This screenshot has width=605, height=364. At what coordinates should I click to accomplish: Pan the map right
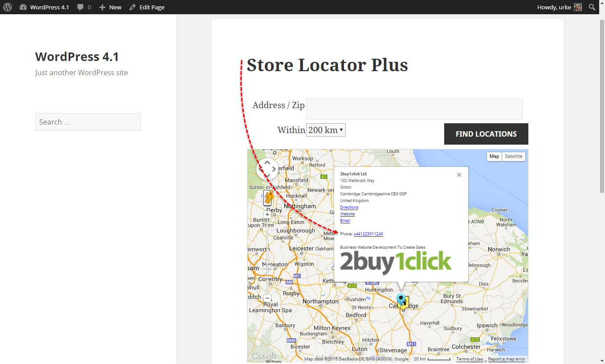tap(274, 169)
